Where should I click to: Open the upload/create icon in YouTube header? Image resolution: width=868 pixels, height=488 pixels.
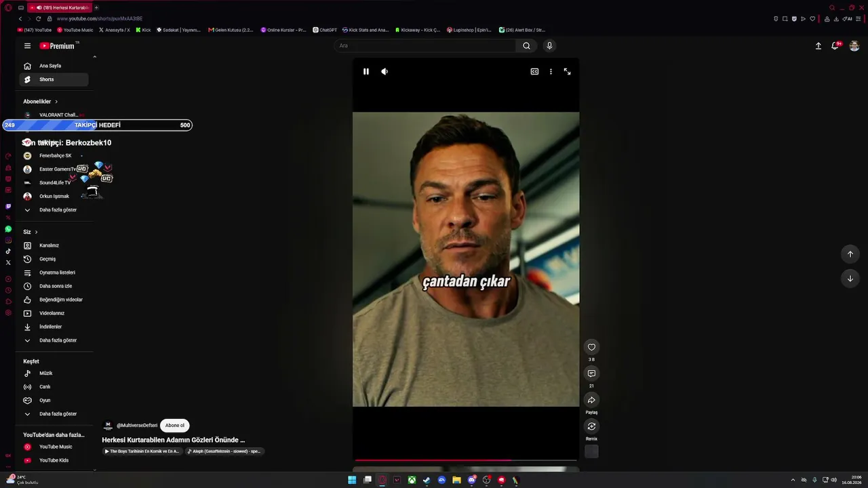click(x=818, y=46)
